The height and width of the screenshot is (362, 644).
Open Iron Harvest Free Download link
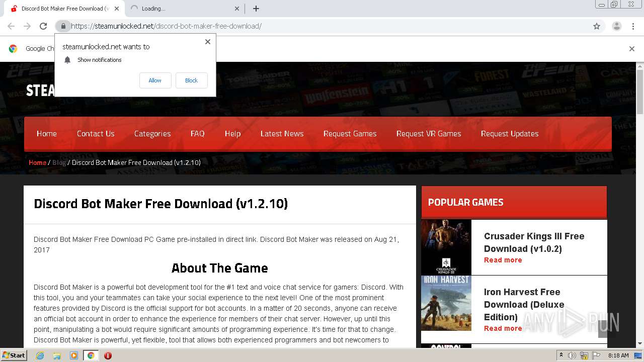pos(524,304)
